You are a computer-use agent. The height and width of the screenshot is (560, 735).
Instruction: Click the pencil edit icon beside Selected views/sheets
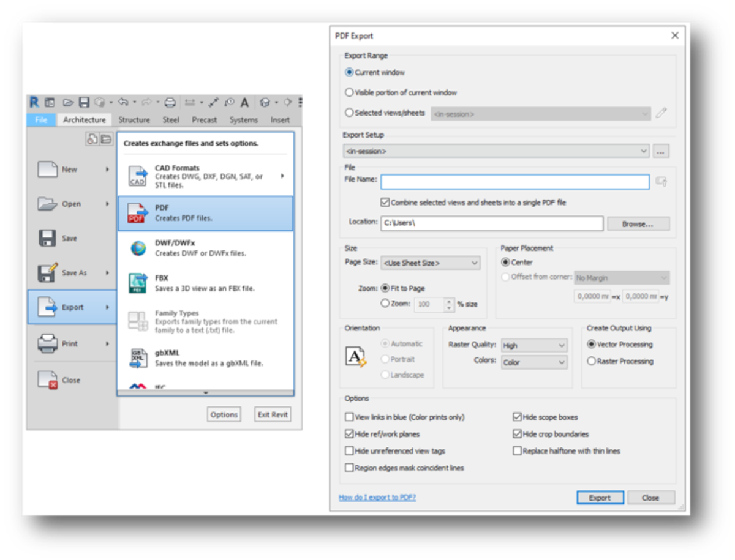click(x=661, y=113)
